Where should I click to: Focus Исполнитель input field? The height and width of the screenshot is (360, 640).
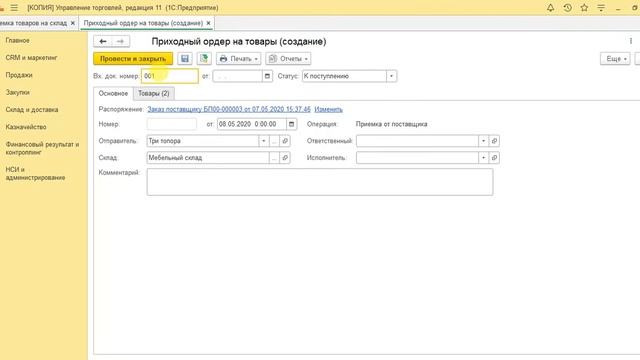coord(417,158)
